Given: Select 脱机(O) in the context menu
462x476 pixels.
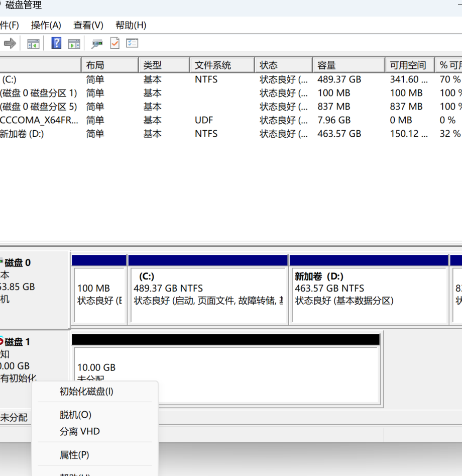Looking at the screenshot, I should pyautogui.click(x=75, y=415).
